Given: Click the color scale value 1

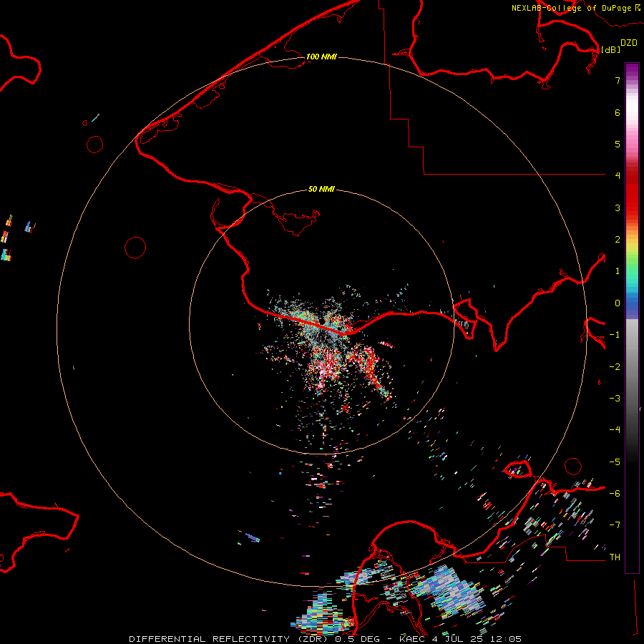Looking at the screenshot, I should tap(618, 271).
